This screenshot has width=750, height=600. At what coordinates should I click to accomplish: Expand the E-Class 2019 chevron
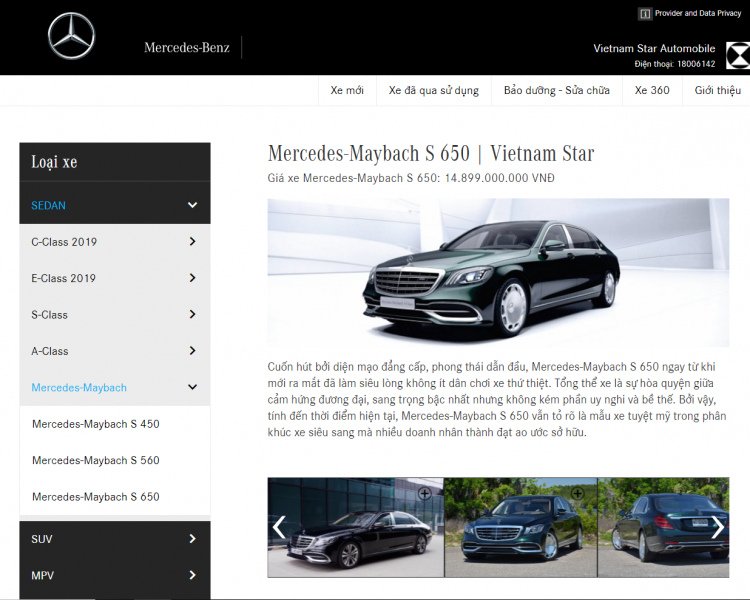tap(192, 278)
